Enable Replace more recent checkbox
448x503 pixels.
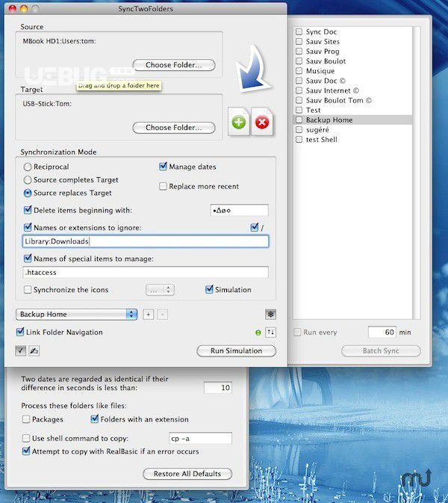point(163,186)
